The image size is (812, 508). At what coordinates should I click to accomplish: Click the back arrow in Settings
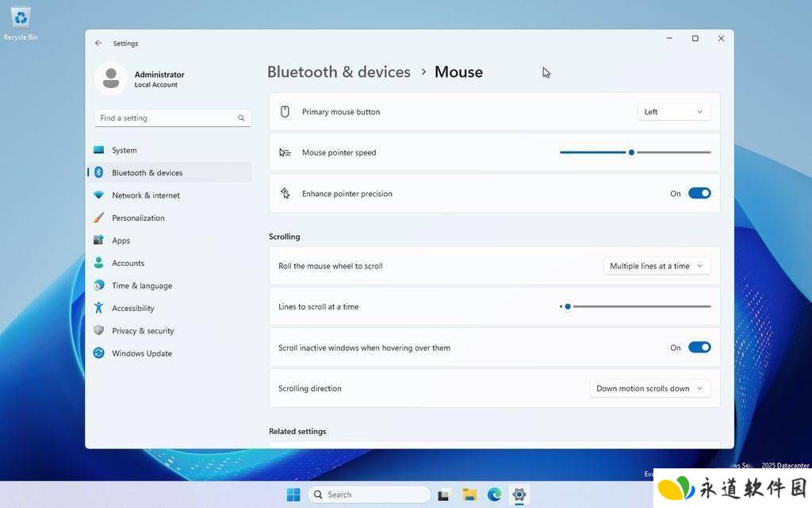(98, 43)
